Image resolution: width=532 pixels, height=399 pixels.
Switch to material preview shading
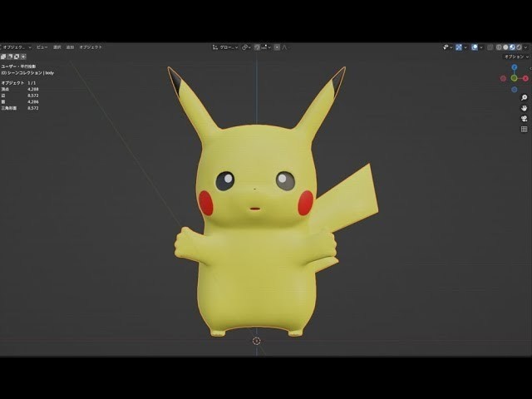(x=512, y=47)
